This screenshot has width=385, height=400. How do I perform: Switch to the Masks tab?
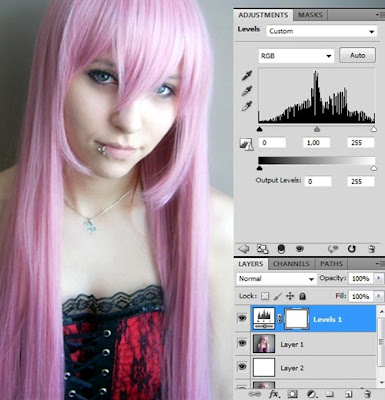click(x=310, y=15)
